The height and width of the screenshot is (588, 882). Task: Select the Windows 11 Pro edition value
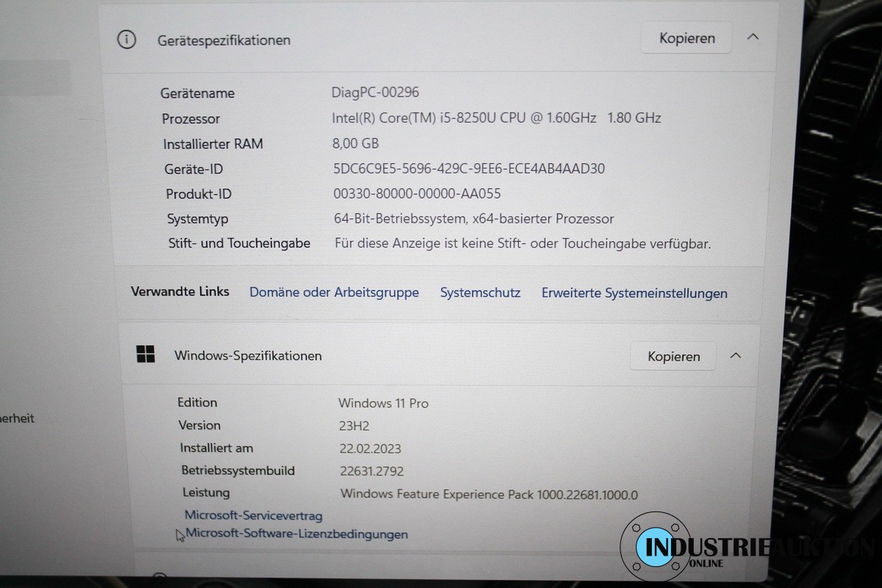pos(383,403)
